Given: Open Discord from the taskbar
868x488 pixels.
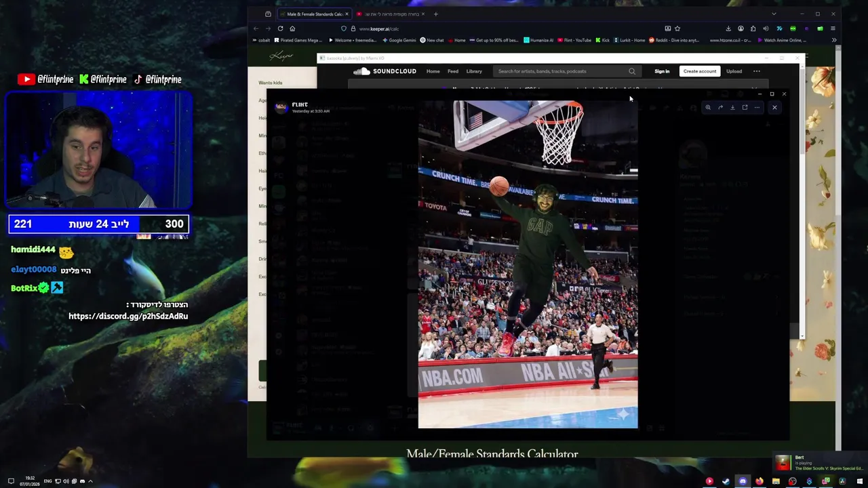Looking at the screenshot, I should point(743,481).
